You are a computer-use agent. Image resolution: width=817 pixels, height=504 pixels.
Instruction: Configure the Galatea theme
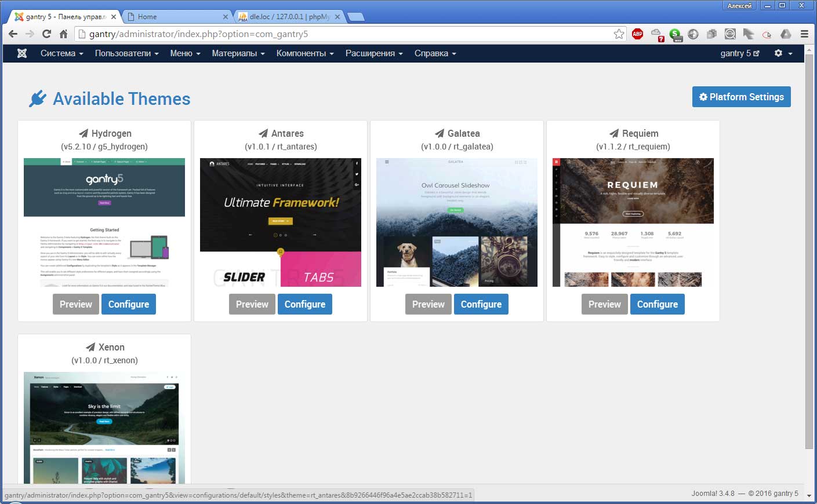click(481, 304)
